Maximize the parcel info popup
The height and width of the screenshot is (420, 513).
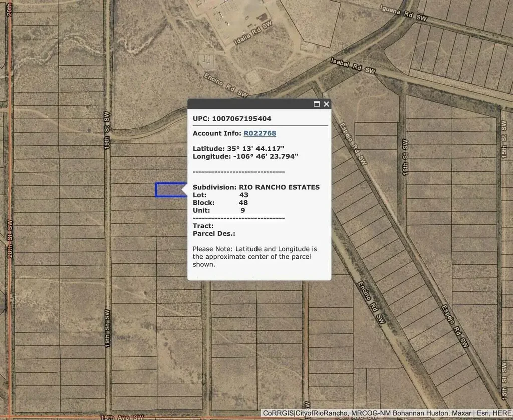(x=317, y=104)
